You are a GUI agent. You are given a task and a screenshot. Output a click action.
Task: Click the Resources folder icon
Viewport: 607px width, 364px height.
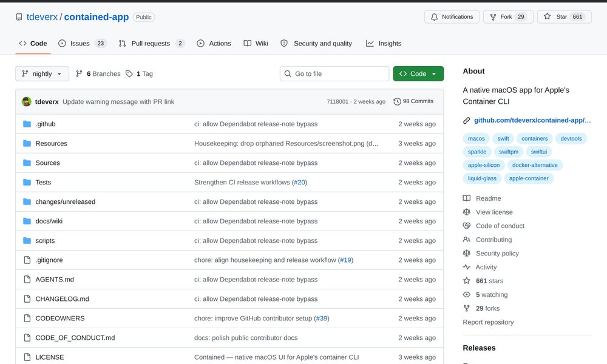point(27,143)
